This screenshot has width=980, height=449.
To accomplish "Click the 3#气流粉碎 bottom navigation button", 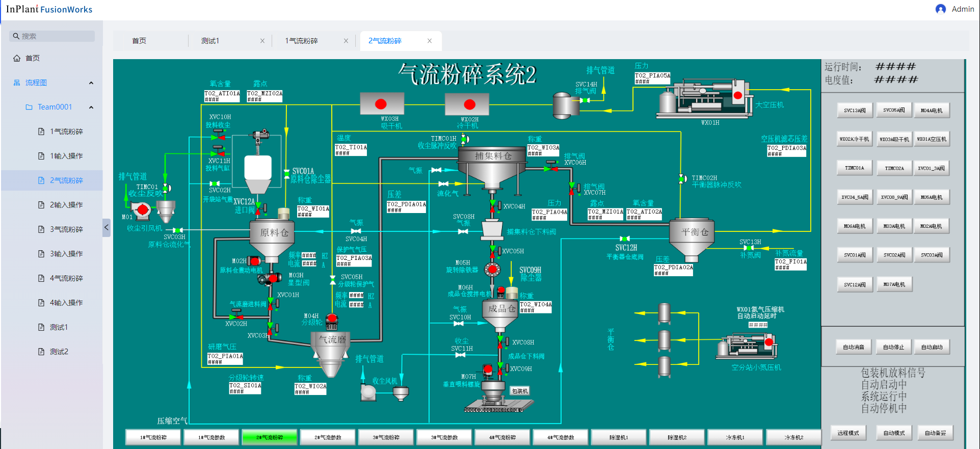I will [386, 437].
